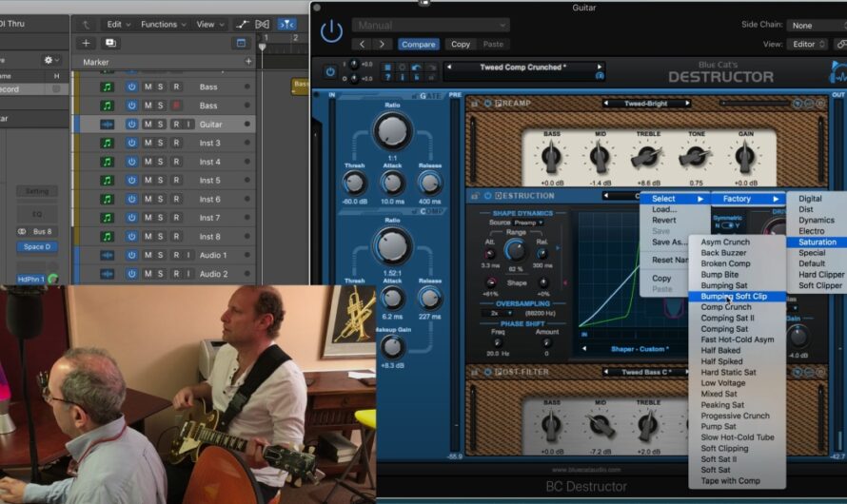Click the back arrow icon beside Edit
The width and height of the screenshot is (847, 504).
86,25
